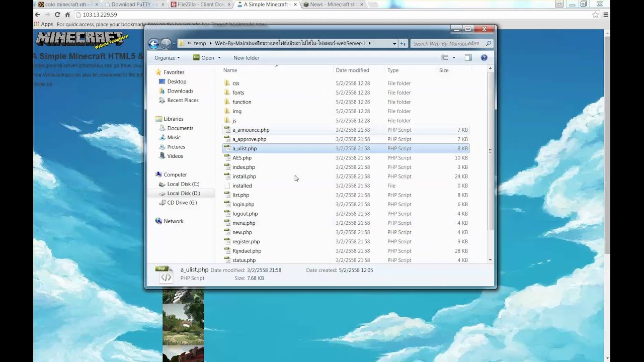The image size is (644, 362).
Task: Select the img folder icon
Action: click(227, 111)
